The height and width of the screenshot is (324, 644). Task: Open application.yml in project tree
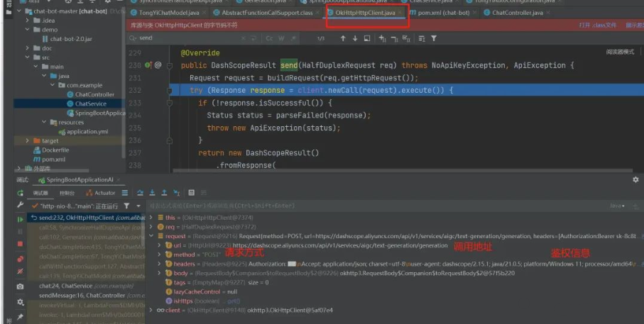click(83, 132)
